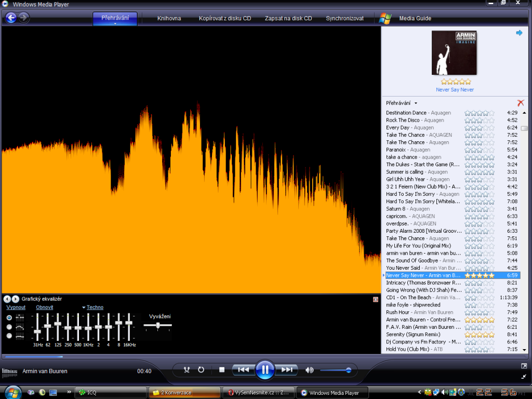Go back with the blue Back arrow

click(11, 18)
